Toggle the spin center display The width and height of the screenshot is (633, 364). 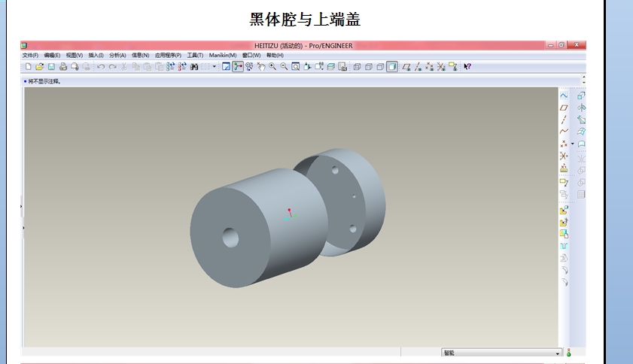pyautogui.click(x=238, y=67)
